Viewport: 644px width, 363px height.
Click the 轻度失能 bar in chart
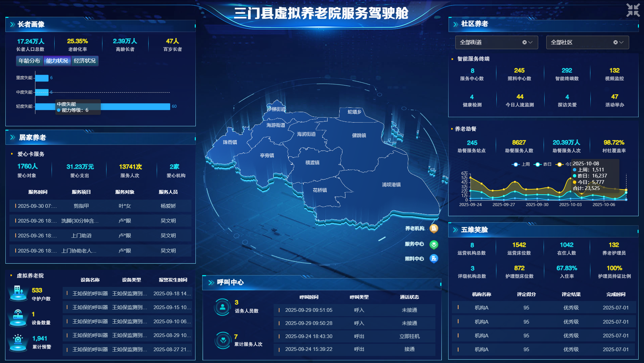click(x=135, y=106)
